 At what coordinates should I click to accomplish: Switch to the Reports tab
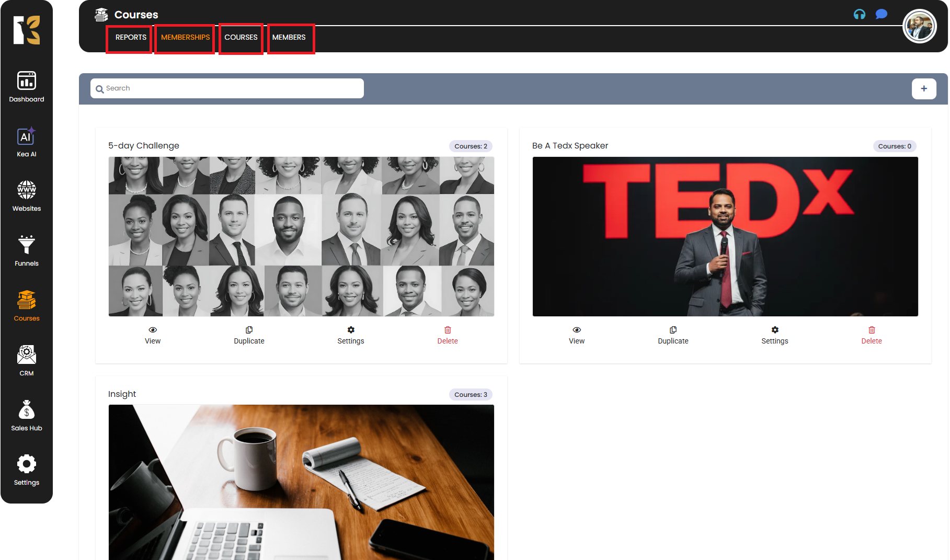coord(131,38)
